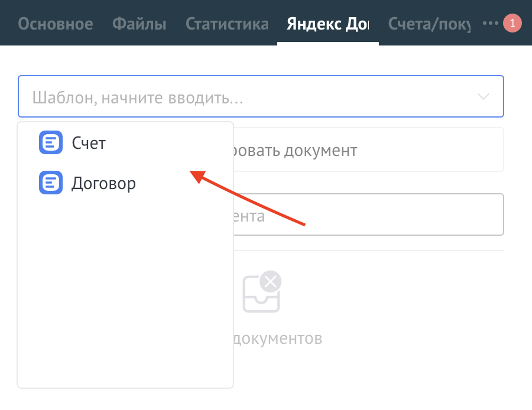This screenshot has height=410, width=532.
Task: Click the X mark on the inbox icon
Action: click(271, 282)
